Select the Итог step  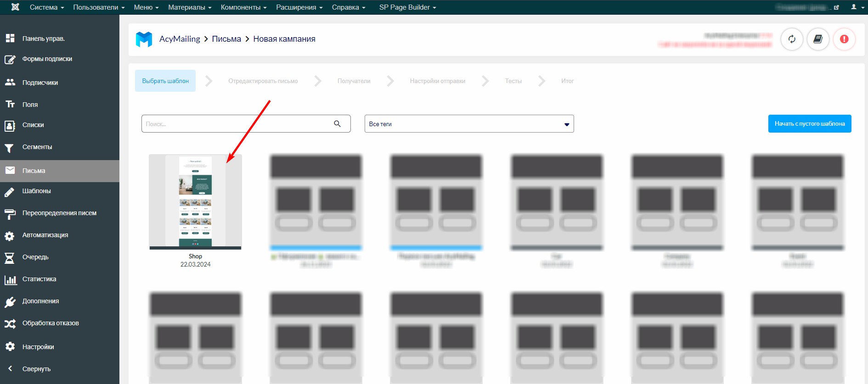point(567,81)
